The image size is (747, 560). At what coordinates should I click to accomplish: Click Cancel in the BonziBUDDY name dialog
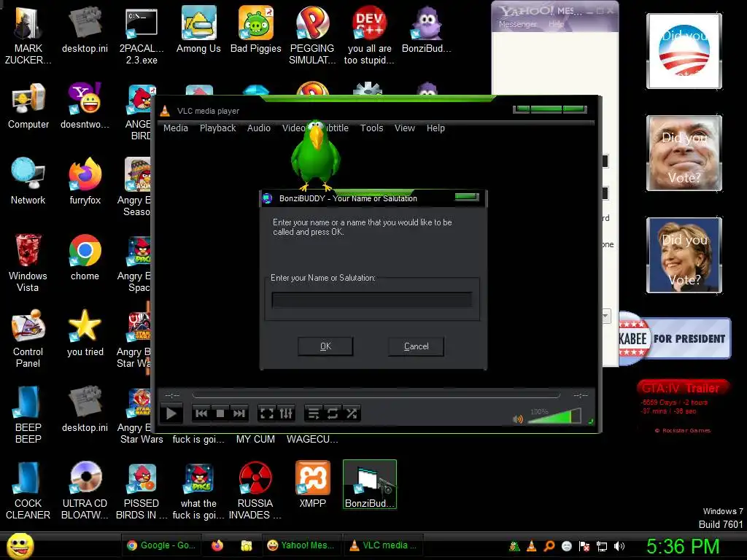[x=416, y=346]
